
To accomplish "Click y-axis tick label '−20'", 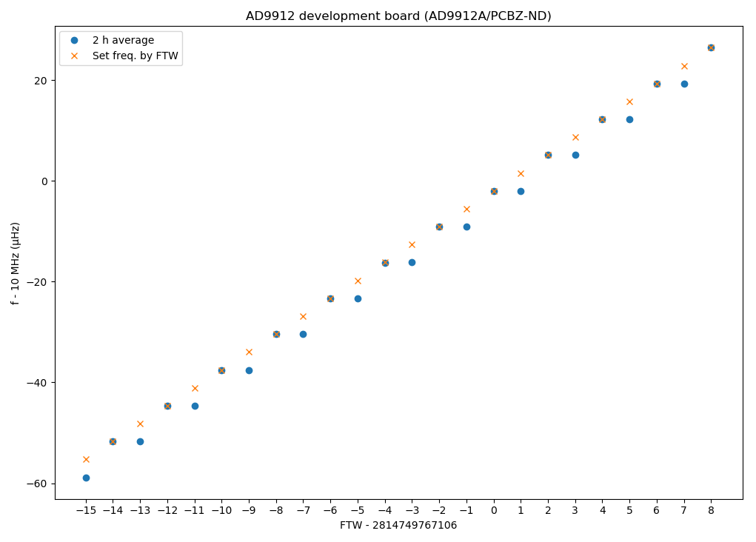I will (37, 282).
